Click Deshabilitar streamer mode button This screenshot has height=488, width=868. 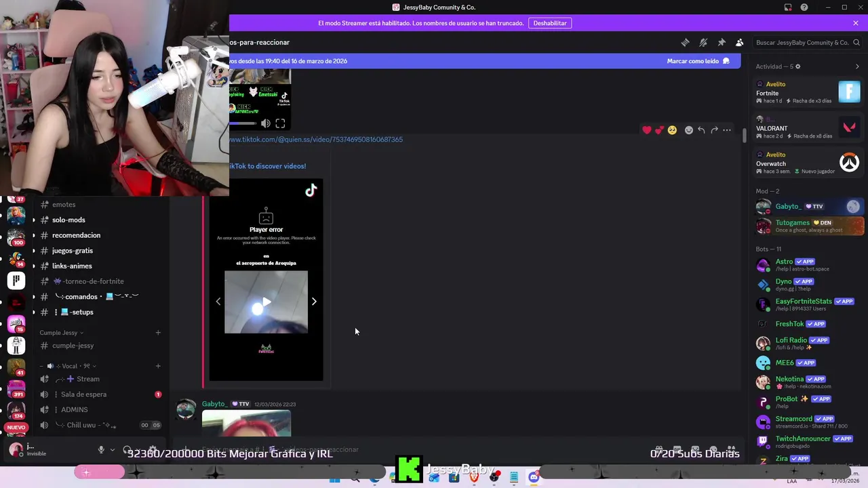[x=550, y=23]
